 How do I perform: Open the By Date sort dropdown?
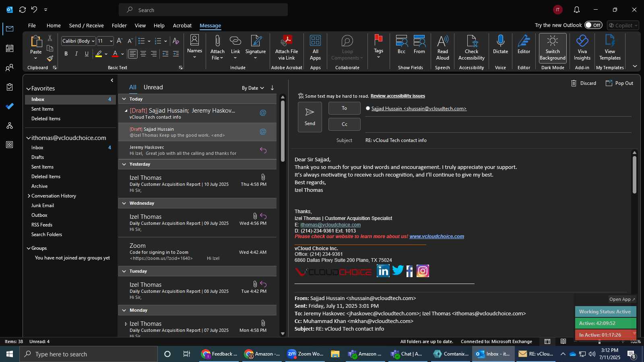point(253,88)
